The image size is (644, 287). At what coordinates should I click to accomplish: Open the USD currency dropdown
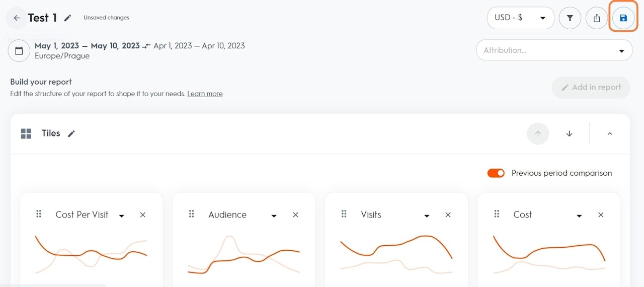point(520,18)
